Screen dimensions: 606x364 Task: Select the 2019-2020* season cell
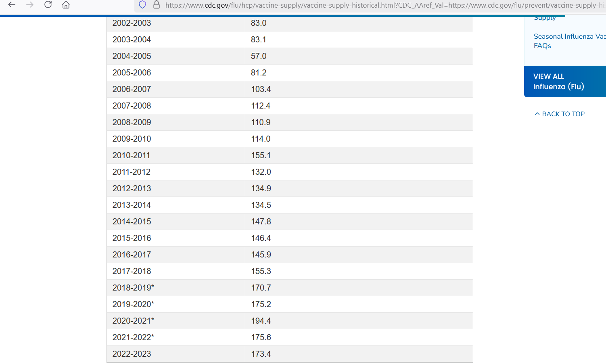point(176,304)
